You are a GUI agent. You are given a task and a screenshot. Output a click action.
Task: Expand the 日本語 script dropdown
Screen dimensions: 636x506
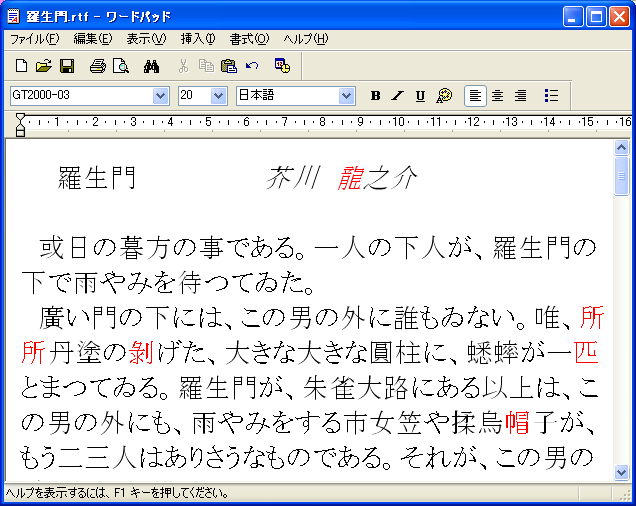347,96
